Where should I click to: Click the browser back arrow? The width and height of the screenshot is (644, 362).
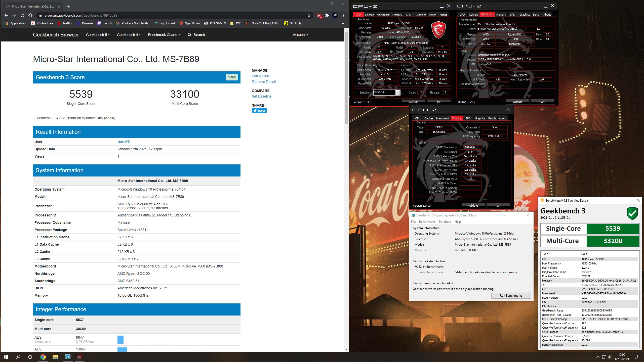6,15
